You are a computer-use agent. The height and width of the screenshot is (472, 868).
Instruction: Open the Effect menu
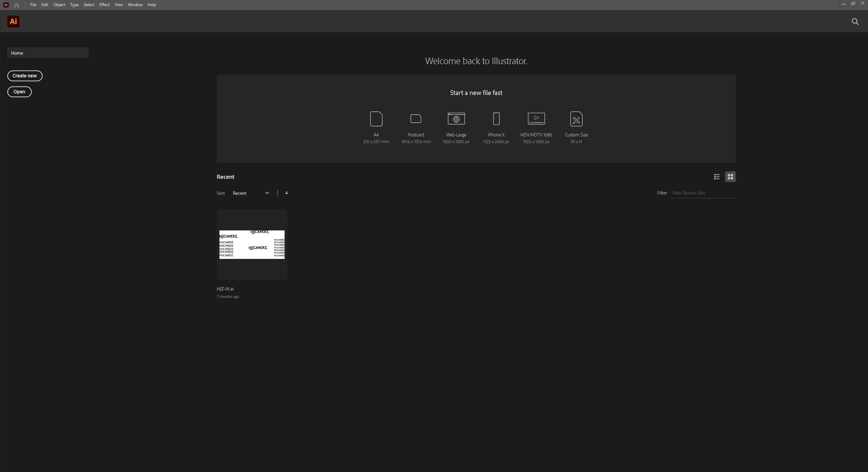click(104, 5)
